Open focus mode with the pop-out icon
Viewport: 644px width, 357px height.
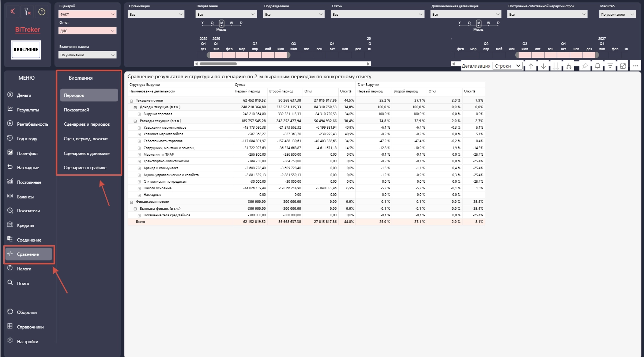(623, 66)
